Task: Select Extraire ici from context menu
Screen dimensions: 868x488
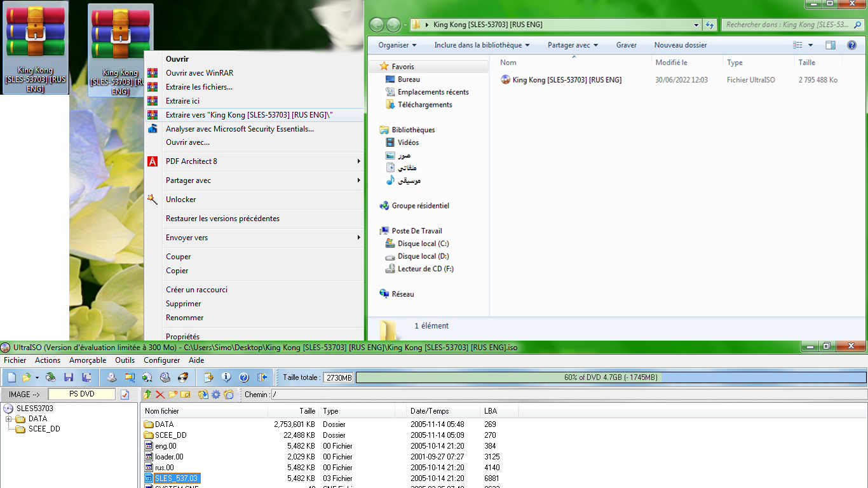Action: tap(182, 101)
